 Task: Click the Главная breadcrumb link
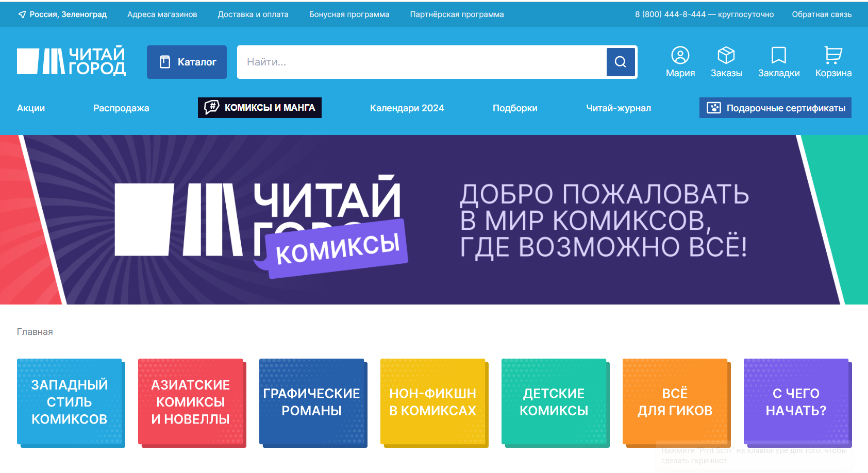[x=35, y=332]
